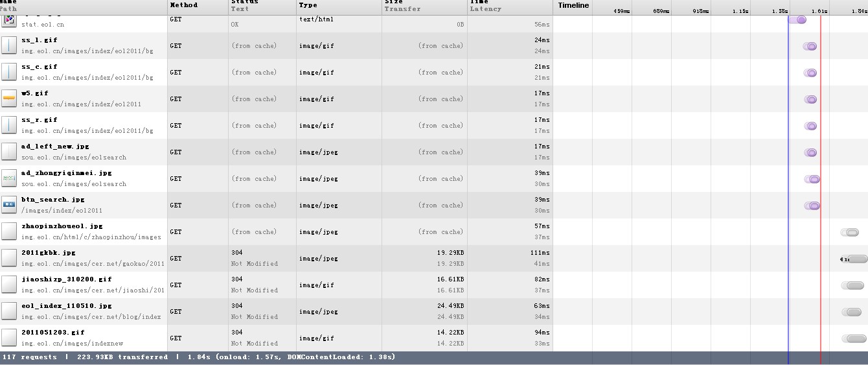Click the text/html type of stat.eol.cn
Image resolution: width=868 pixels, height=365 pixels.
[x=316, y=19]
